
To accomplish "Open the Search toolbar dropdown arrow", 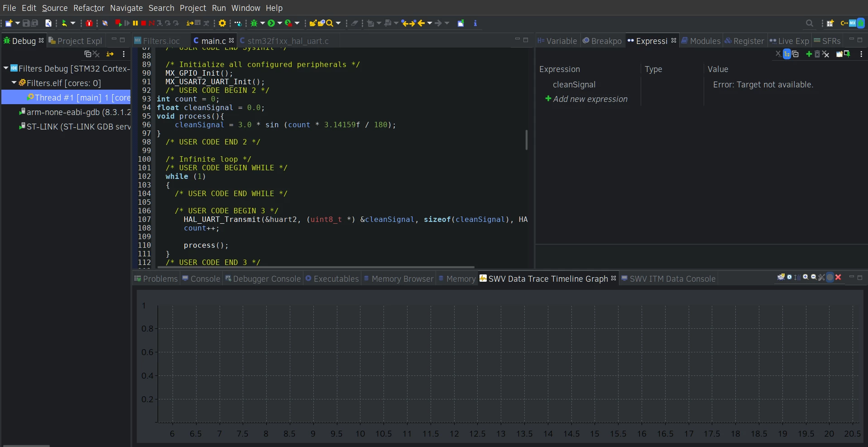I will pyautogui.click(x=338, y=23).
